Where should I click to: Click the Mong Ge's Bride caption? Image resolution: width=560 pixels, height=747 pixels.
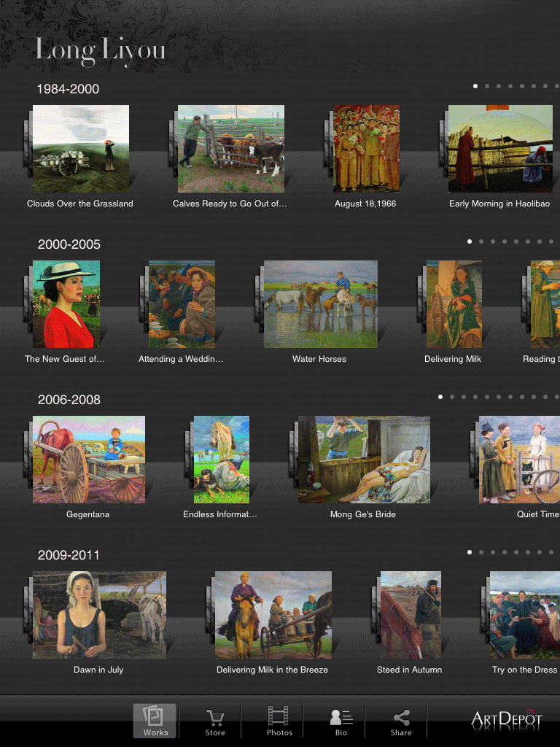(x=363, y=514)
